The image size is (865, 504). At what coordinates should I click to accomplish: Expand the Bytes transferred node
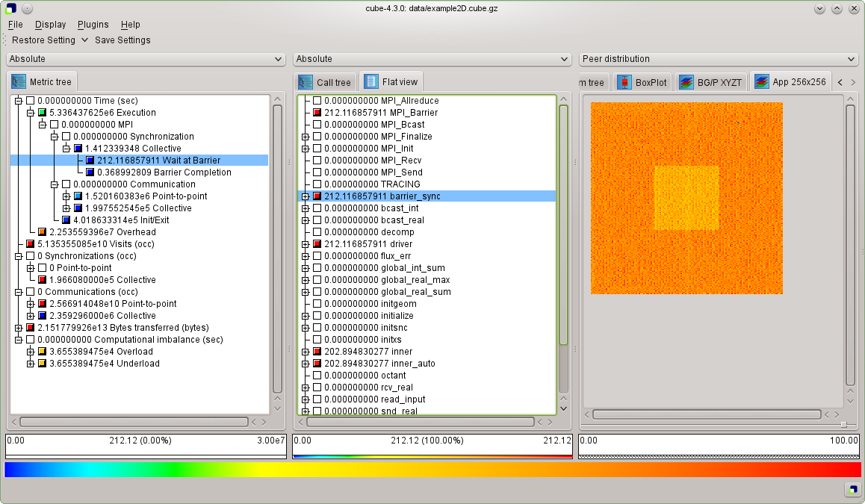(x=18, y=328)
